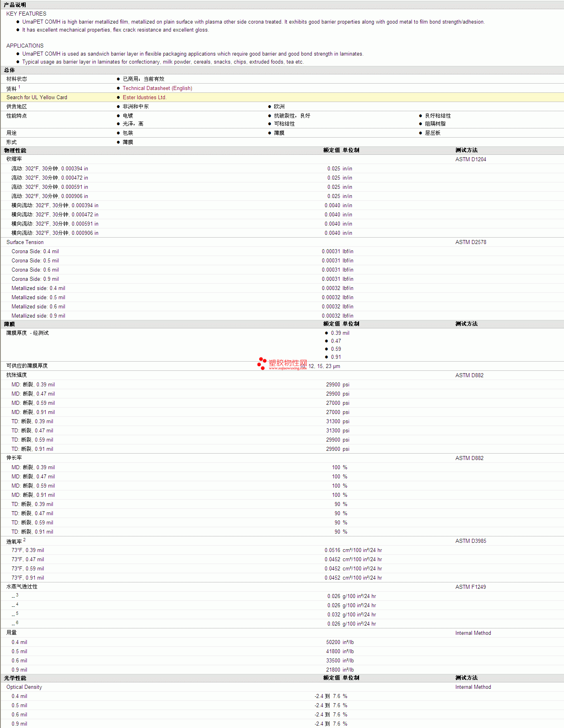Click the 抗破裂性，良好 feature entry
This screenshot has height=728, width=564.
click(x=292, y=116)
